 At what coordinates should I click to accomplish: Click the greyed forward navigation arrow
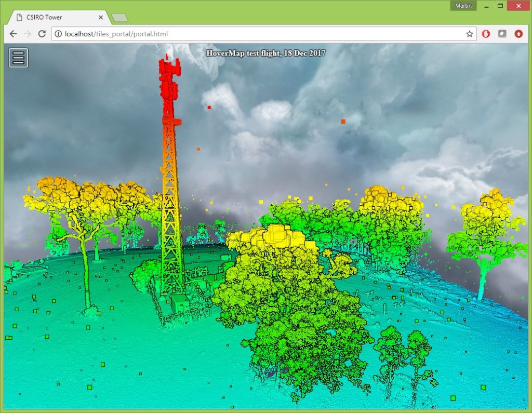click(x=27, y=34)
